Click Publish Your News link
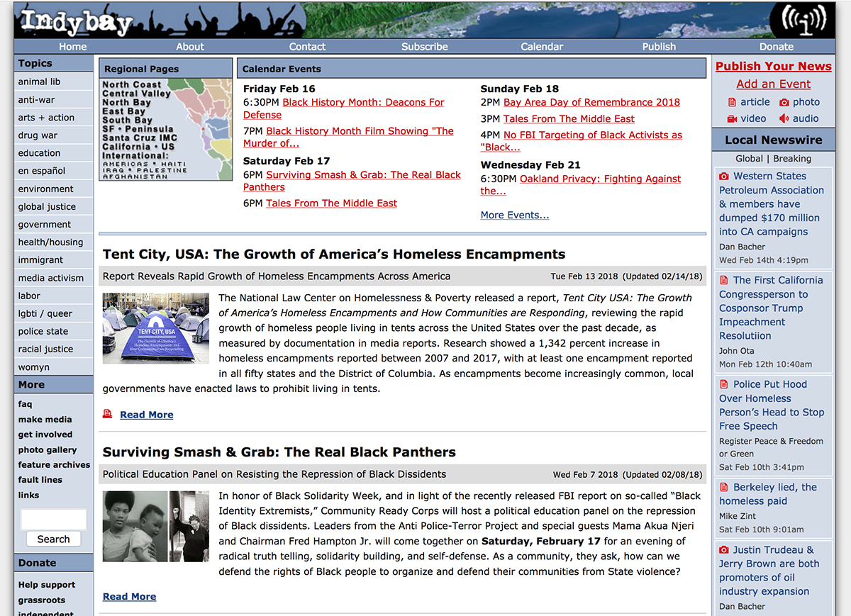The image size is (851, 616). click(774, 66)
